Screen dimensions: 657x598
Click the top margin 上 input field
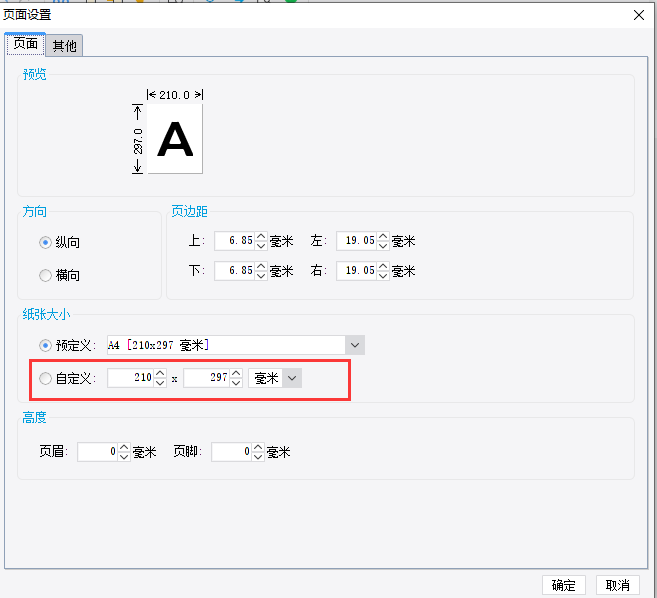coord(234,241)
